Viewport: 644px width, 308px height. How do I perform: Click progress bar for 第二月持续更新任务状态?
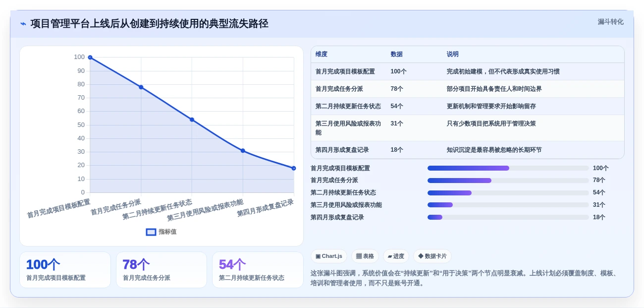[x=508, y=192]
